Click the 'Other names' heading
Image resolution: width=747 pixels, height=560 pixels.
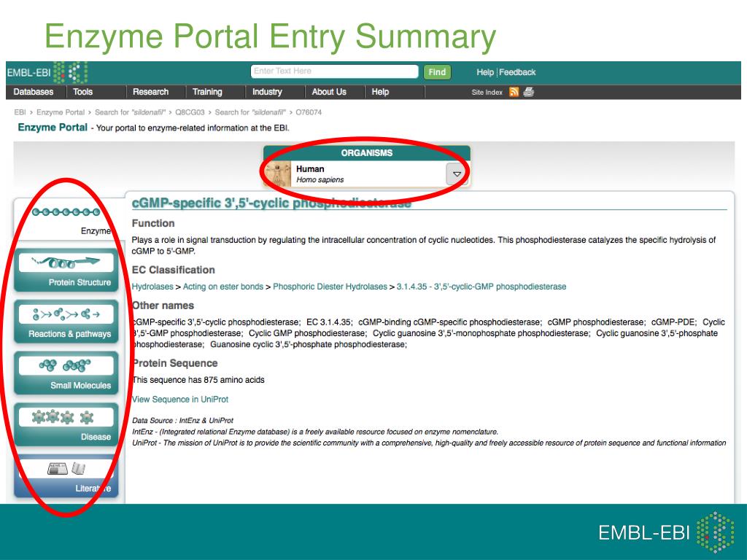coord(163,306)
